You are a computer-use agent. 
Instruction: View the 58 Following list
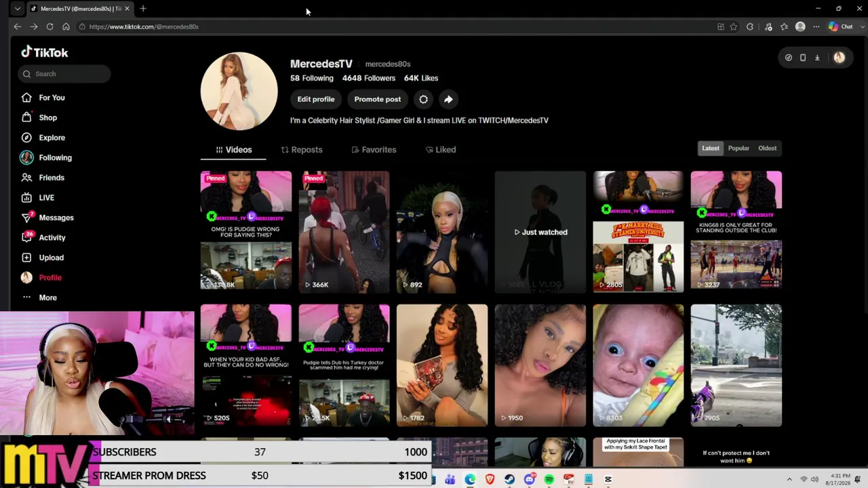(x=312, y=78)
